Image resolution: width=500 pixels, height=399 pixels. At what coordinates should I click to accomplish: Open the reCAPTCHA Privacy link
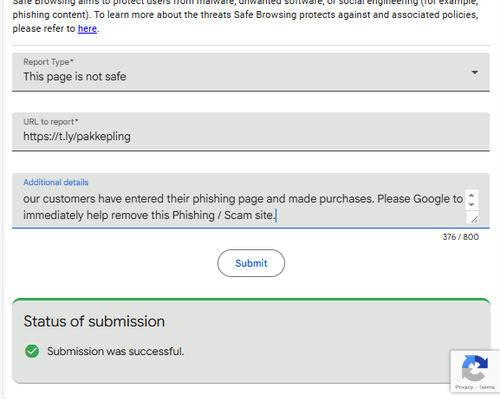464,387
